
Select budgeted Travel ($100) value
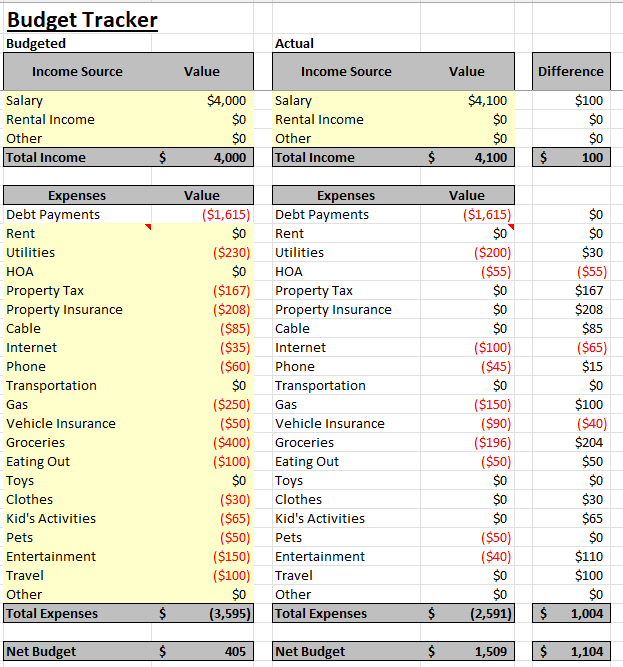tap(231, 576)
